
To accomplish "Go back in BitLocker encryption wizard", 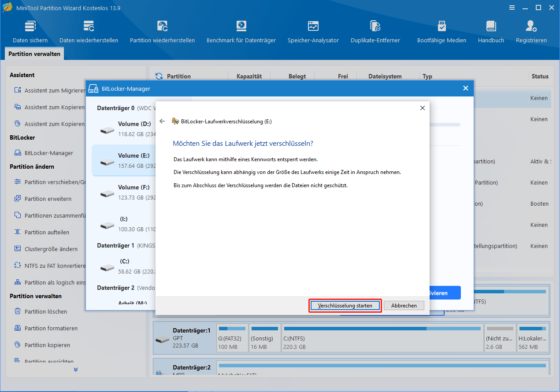I will 162,121.
